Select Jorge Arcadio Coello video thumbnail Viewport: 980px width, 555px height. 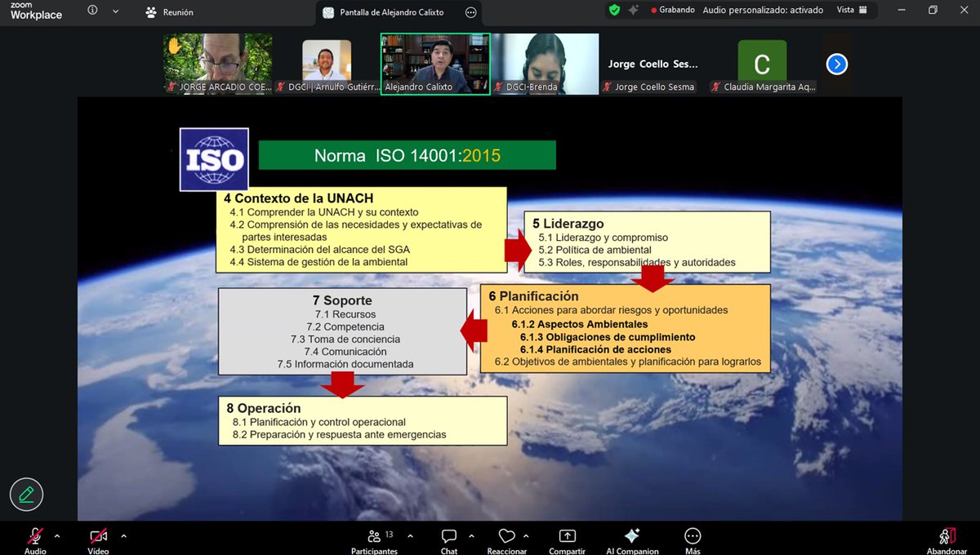pyautogui.click(x=218, y=64)
